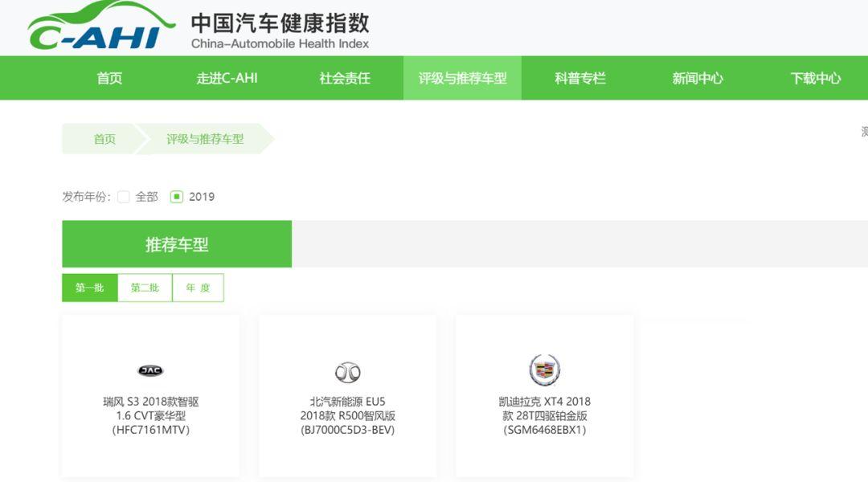Toggle the 2019 year checkbox

177,197
